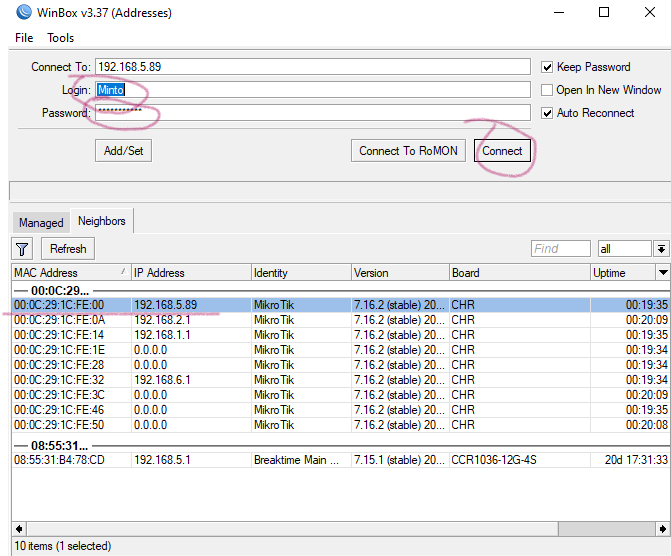Maximize the WinBox window
Viewport: 671px width, 556px height.
pos(604,12)
